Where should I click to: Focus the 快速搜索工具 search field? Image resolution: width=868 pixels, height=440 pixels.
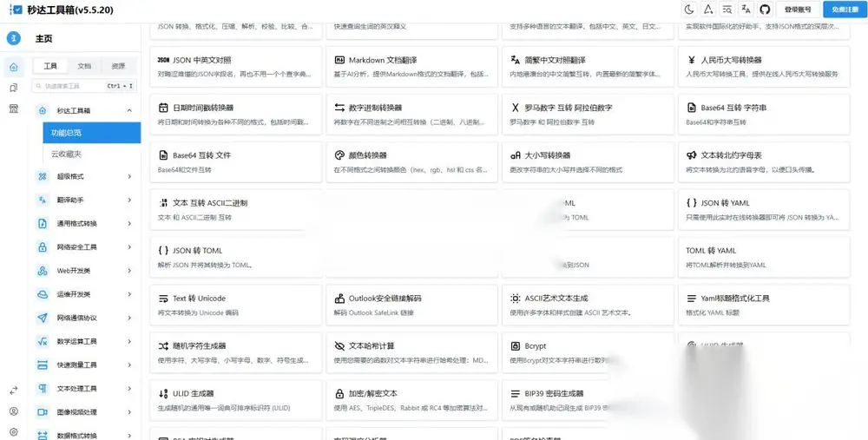[84, 86]
